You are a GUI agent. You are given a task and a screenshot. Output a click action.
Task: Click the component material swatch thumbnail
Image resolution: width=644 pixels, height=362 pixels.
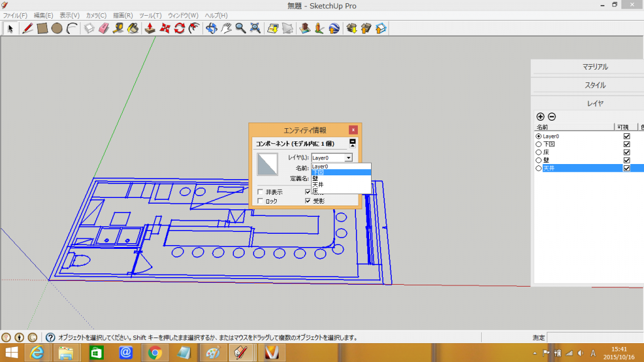tap(269, 165)
